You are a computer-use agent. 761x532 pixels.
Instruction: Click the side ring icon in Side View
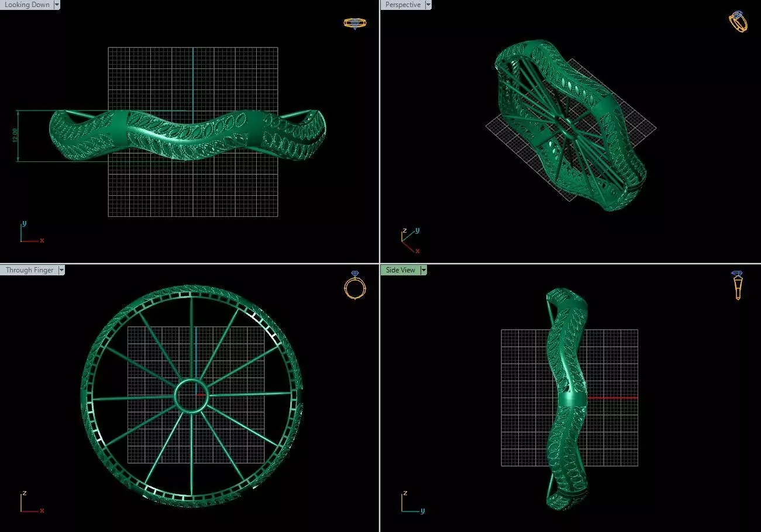tap(738, 285)
